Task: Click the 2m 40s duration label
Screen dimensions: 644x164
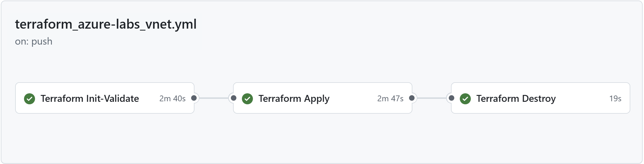Action: point(172,99)
